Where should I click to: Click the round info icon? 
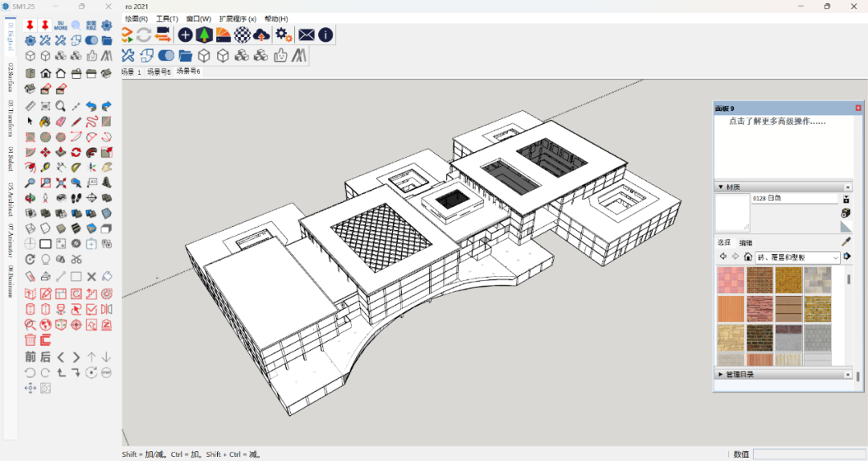326,35
